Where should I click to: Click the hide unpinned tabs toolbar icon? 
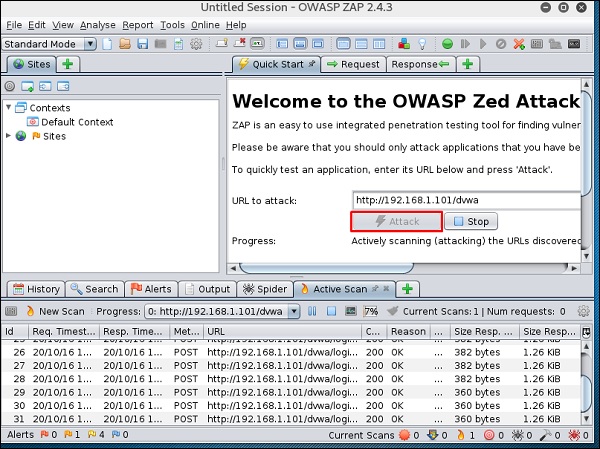tap(240, 43)
